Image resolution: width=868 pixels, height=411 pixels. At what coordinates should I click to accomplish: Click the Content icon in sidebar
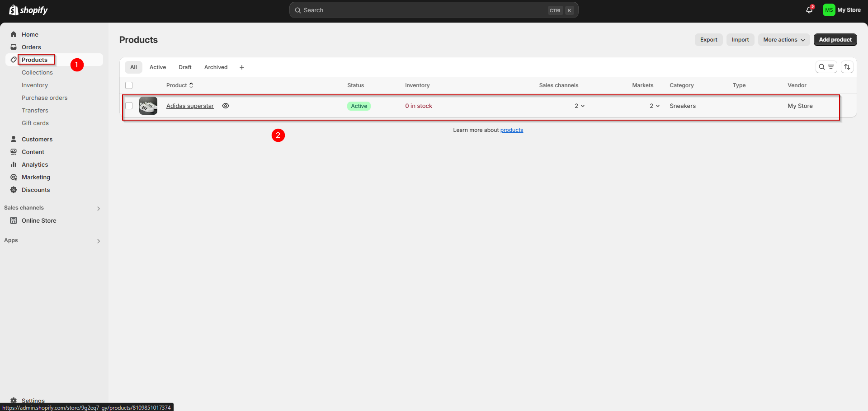(x=14, y=152)
